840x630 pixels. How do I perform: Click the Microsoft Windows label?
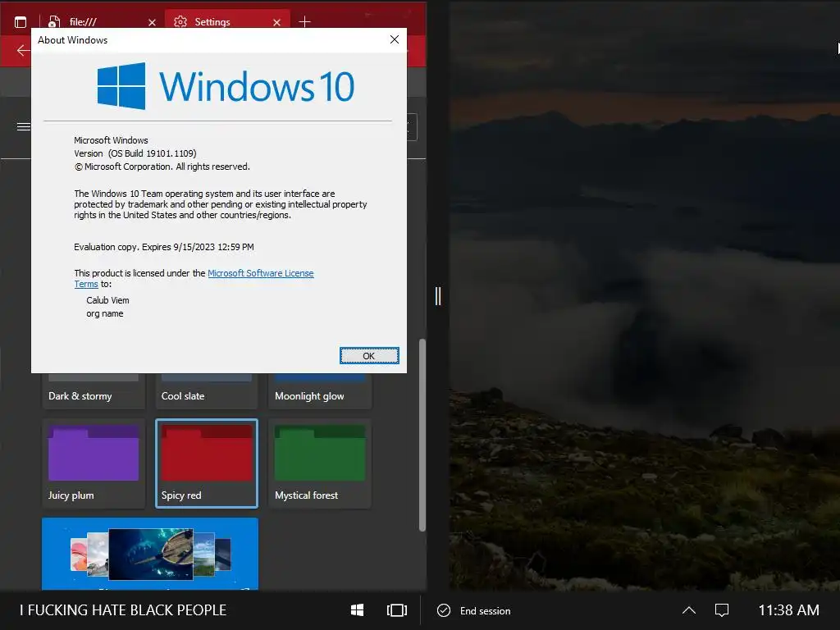pyautogui.click(x=111, y=140)
